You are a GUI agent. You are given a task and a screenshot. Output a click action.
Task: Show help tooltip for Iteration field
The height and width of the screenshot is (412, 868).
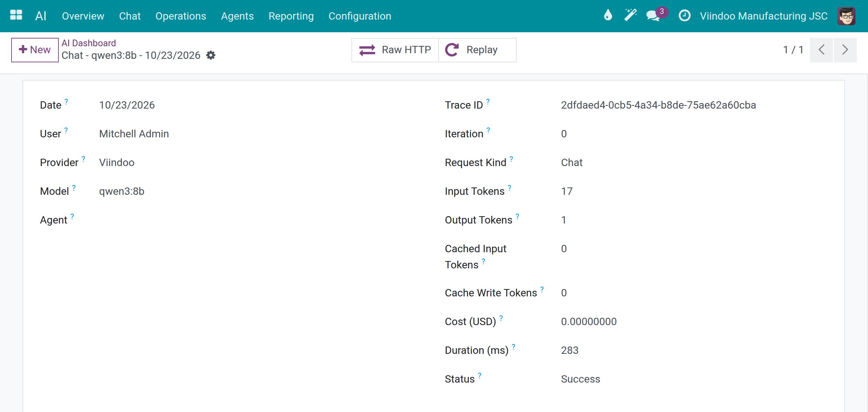coord(488,130)
